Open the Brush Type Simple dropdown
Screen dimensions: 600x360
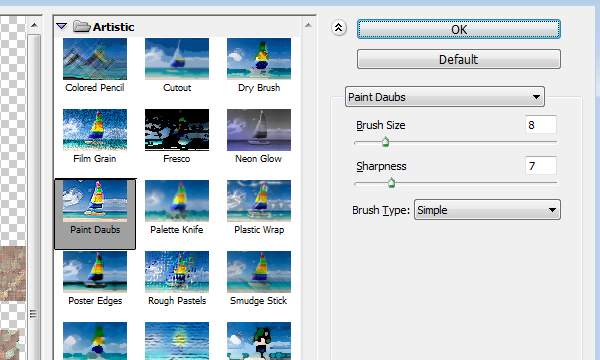tap(487, 210)
